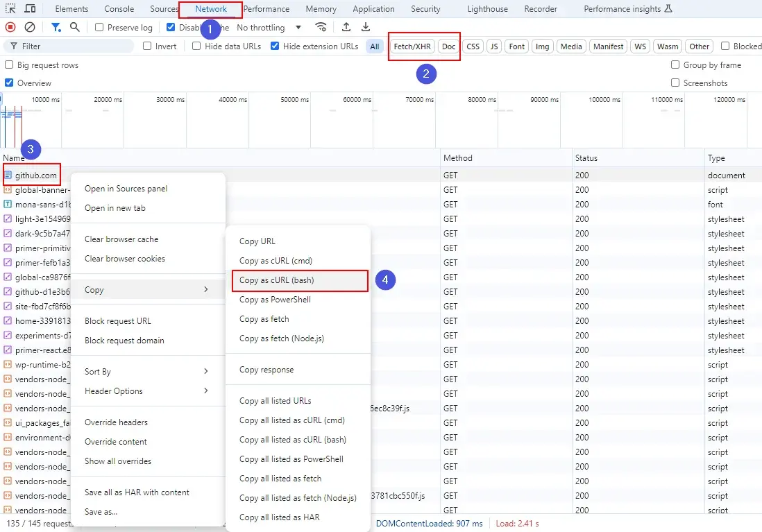The width and height of the screenshot is (762, 532).
Task: Expand the Header Options submenu
Action: click(146, 391)
